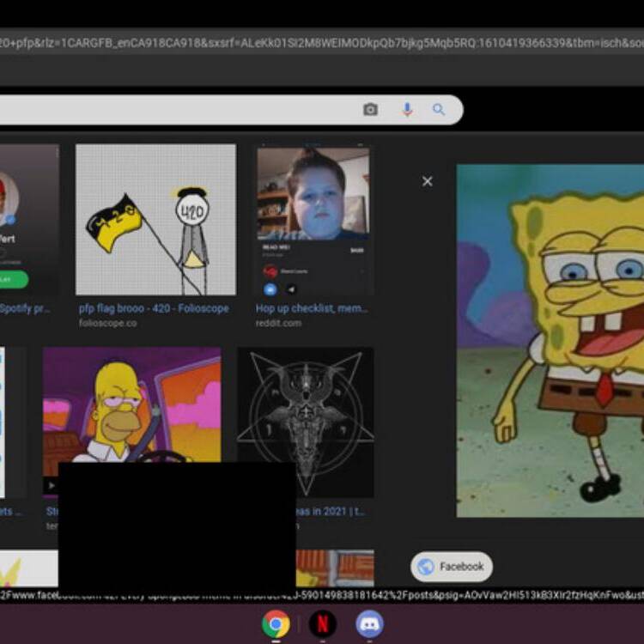Visit the Facebook source button
Screen dimensions: 644x644
tap(452, 567)
